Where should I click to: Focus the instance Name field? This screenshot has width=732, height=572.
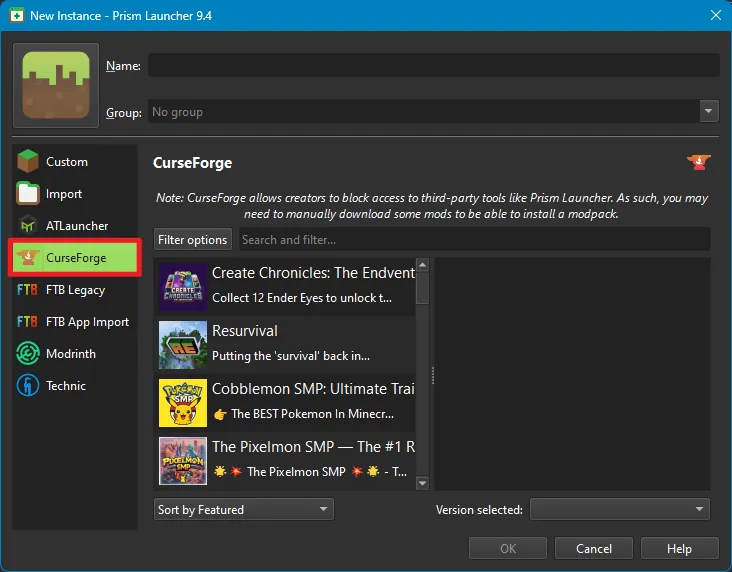coord(433,65)
